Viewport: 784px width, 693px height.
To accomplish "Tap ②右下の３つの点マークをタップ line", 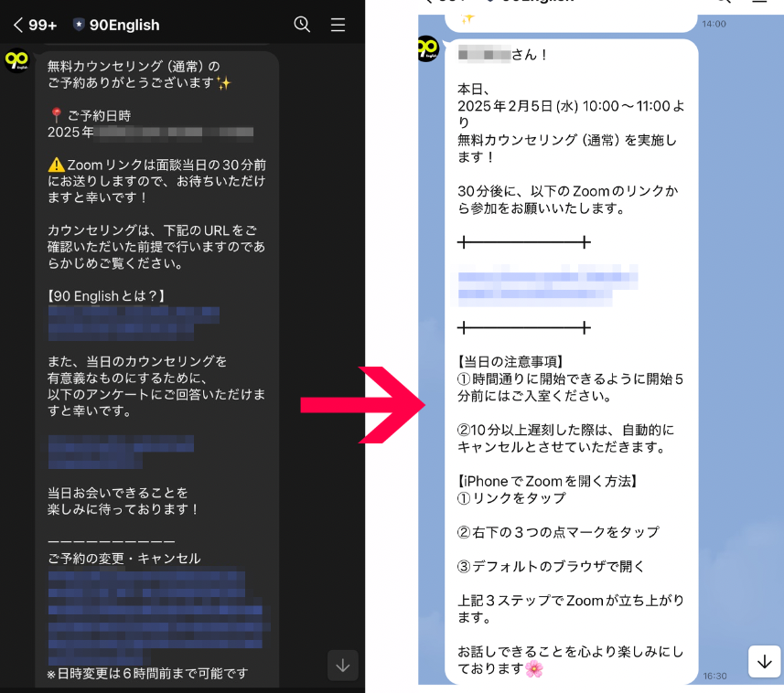I will coord(558,532).
